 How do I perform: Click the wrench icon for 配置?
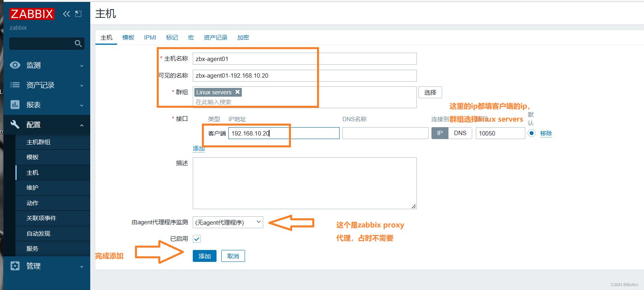[15, 124]
